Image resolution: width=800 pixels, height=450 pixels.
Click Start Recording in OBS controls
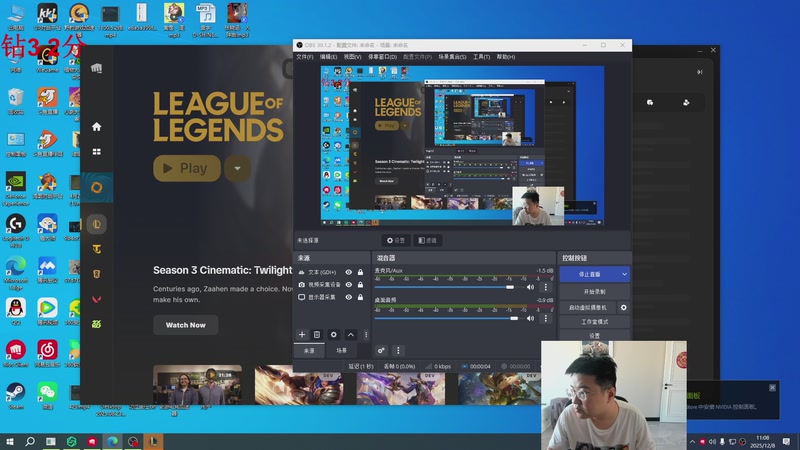coord(594,292)
